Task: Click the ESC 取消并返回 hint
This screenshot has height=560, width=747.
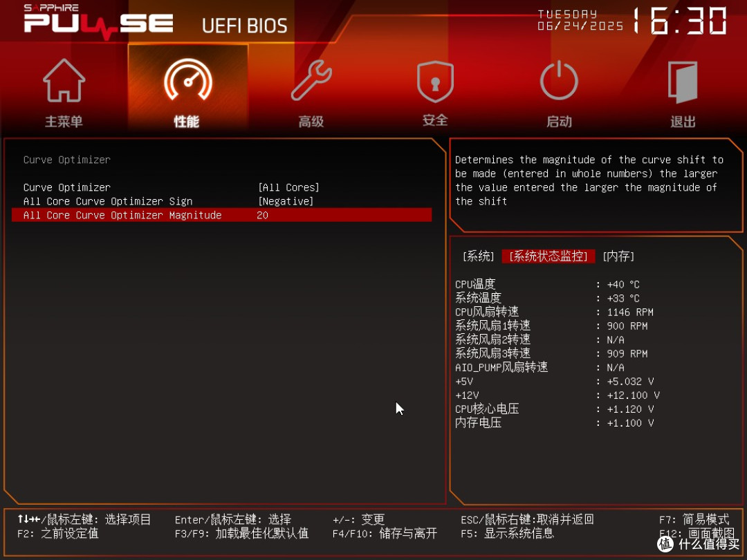Action: coord(527,519)
